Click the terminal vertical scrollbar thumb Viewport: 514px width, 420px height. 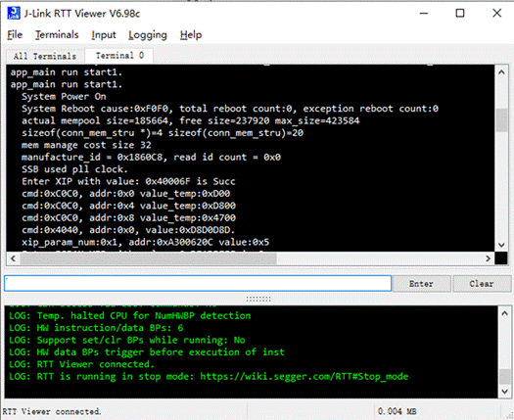[501, 120]
